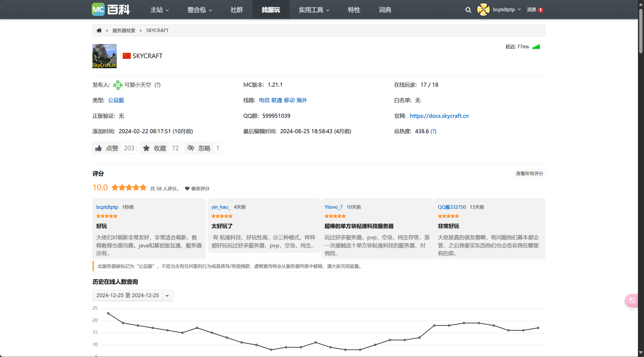The height and width of the screenshot is (357, 644).
Task: Click the page vertical scrollbar thumb
Action: pyautogui.click(x=641, y=31)
